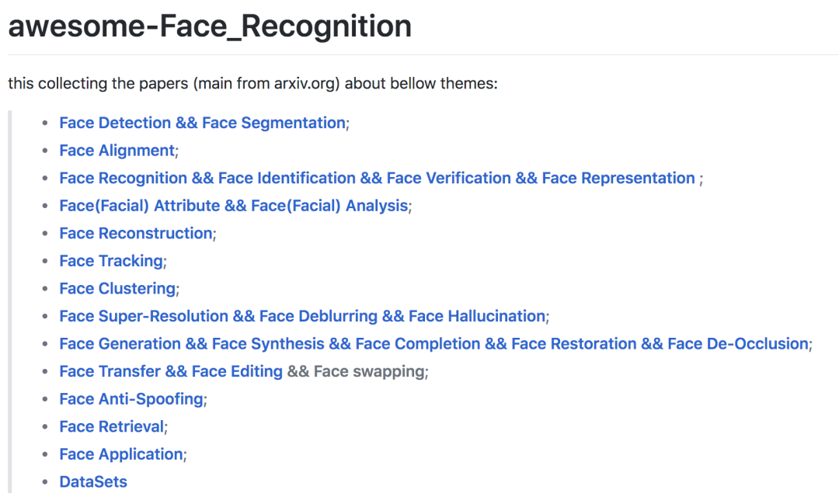Open the Face Detection link
This screenshot has height=504, width=839.
[x=115, y=123]
